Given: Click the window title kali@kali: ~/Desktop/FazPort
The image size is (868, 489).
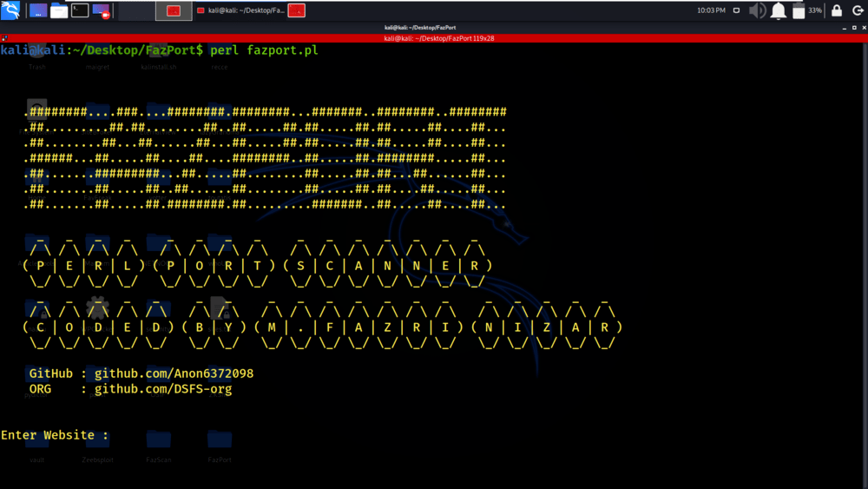Looking at the screenshot, I should (420, 27).
